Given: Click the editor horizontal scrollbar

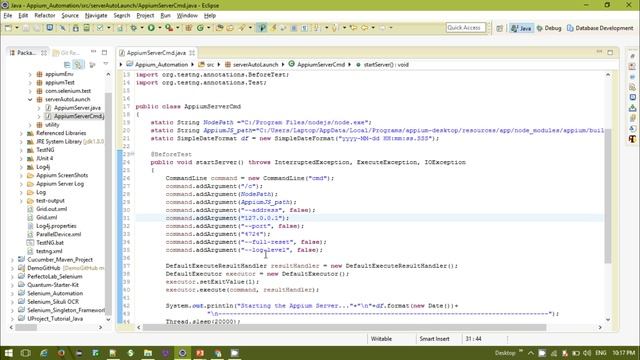Looking at the screenshot, I should coord(344,327).
